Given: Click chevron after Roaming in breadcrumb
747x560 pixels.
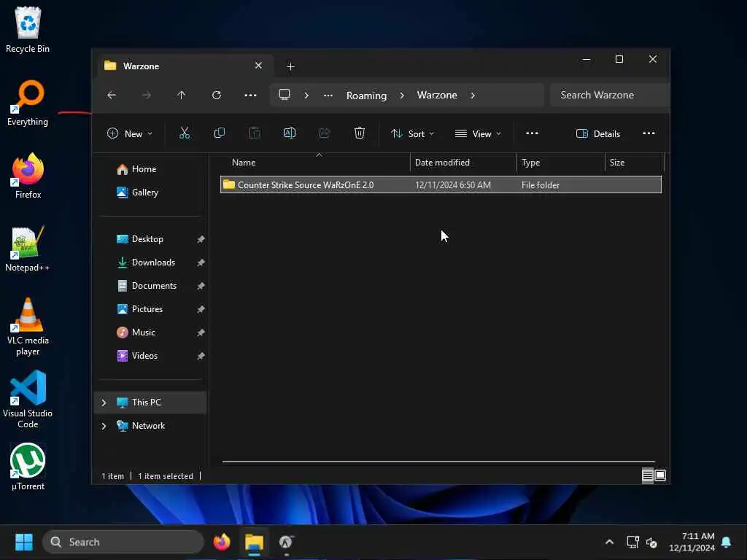Looking at the screenshot, I should pos(402,96).
